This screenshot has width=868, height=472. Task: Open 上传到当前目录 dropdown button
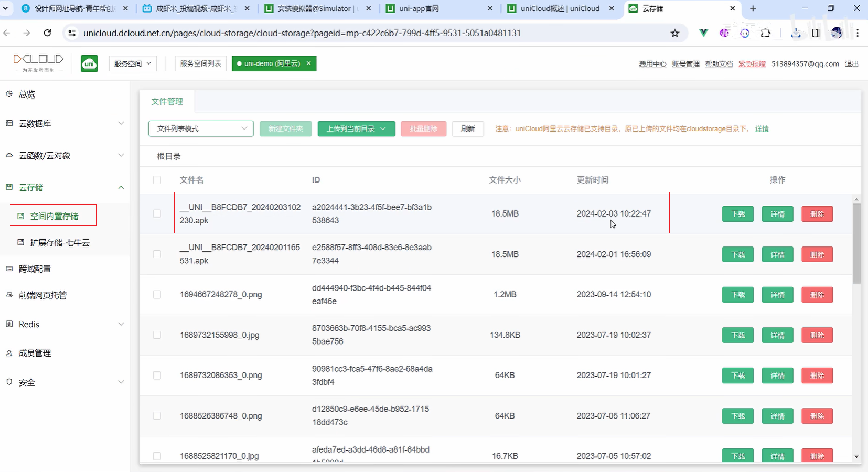pos(356,128)
